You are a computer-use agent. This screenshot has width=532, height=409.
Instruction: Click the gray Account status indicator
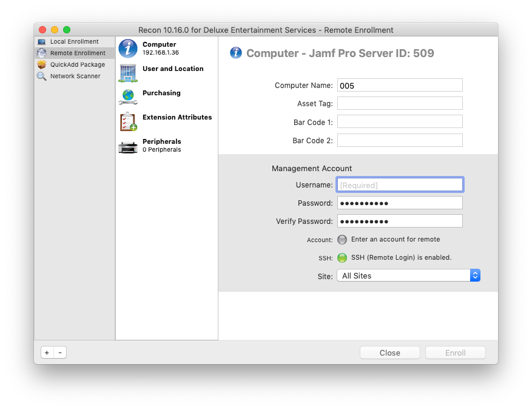tap(342, 240)
